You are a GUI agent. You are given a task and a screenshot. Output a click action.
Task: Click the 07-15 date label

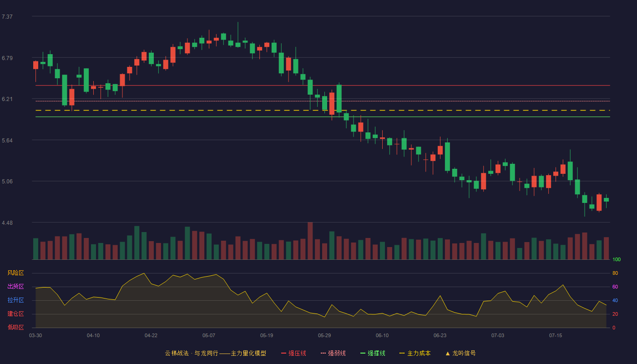pos(556,335)
